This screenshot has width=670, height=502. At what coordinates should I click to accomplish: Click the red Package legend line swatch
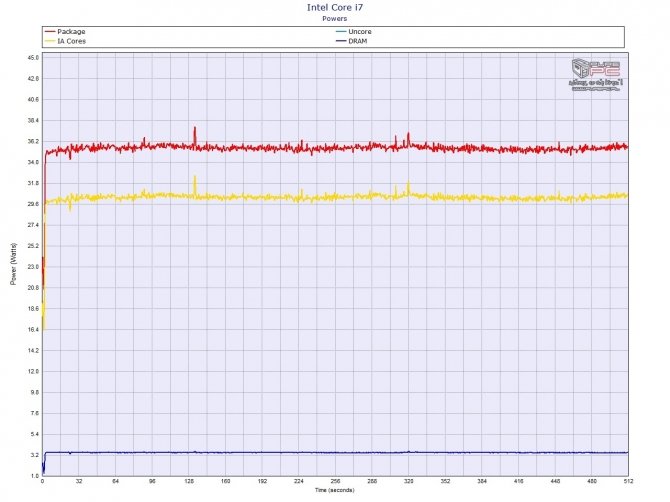[x=50, y=32]
